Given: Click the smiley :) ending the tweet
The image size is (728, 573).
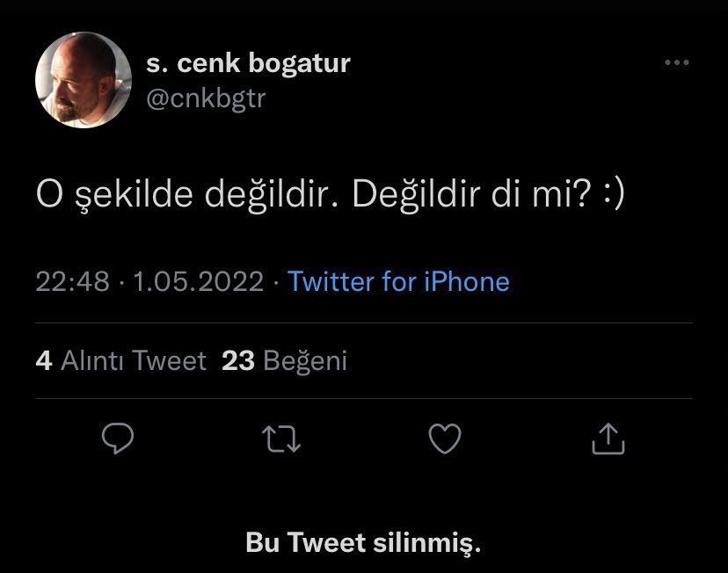Looking at the screenshot, I should coord(614,193).
